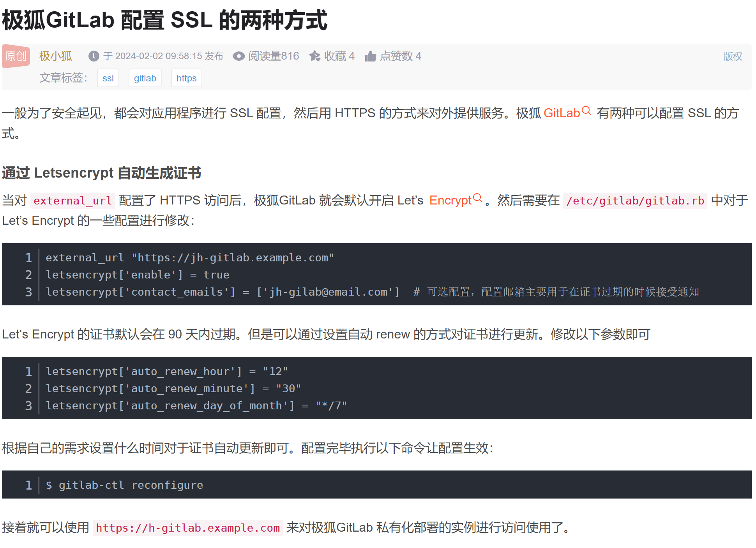Click search icon beside GitLab keyword

[586, 111]
